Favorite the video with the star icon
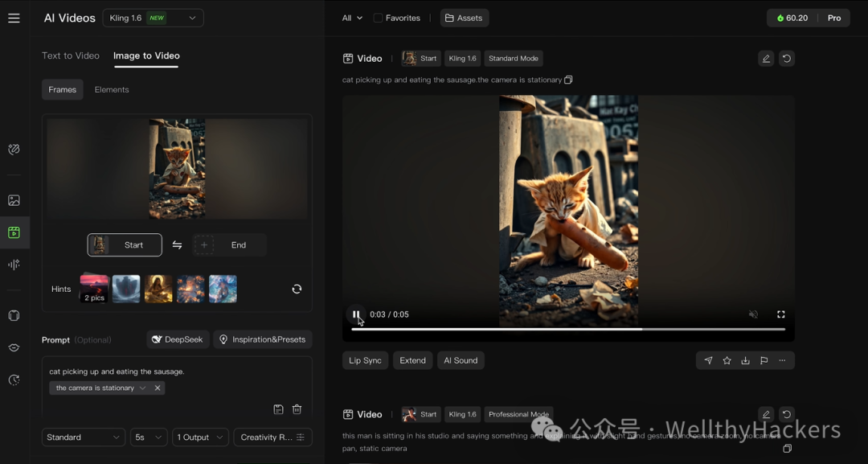The height and width of the screenshot is (464, 868). pos(727,360)
